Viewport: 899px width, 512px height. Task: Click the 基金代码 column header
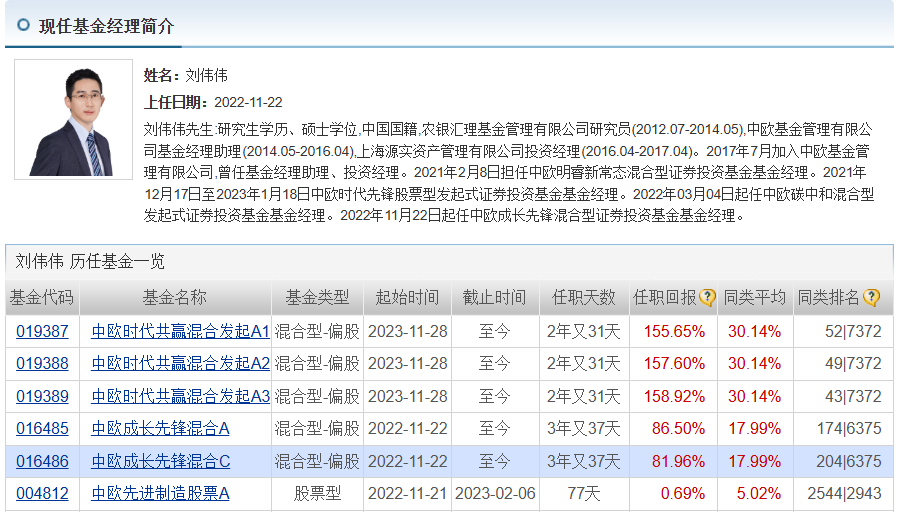click(42, 298)
